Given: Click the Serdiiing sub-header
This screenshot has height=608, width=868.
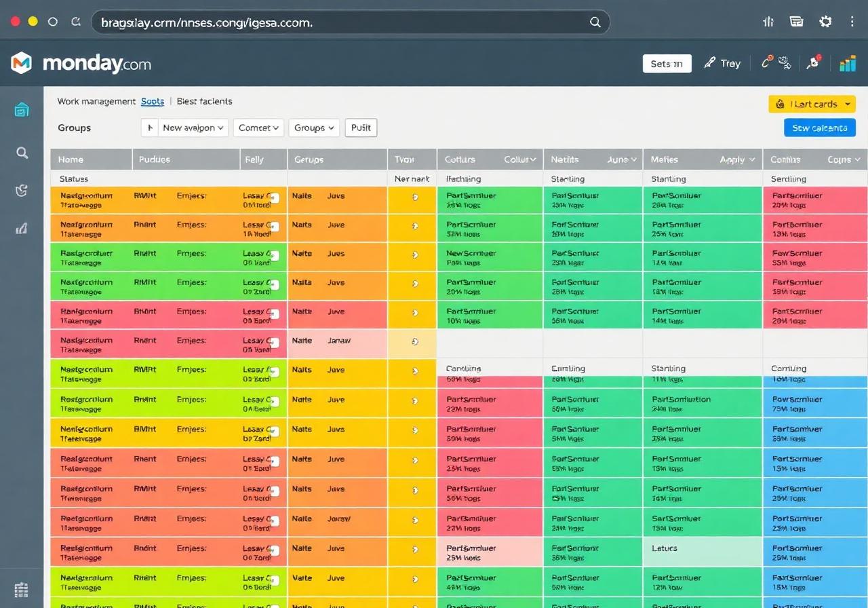Looking at the screenshot, I should pos(789,179).
